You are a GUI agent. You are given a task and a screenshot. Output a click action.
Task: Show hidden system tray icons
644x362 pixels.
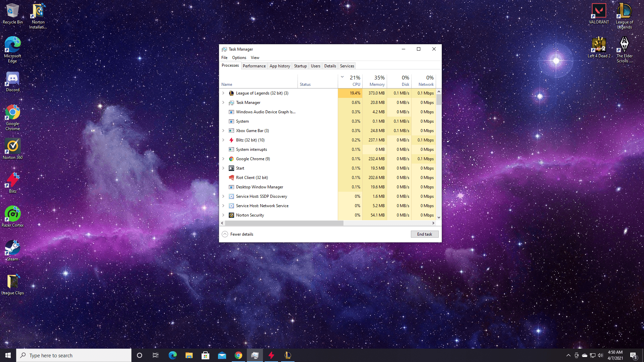pyautogui.click(x=568, y=355)
